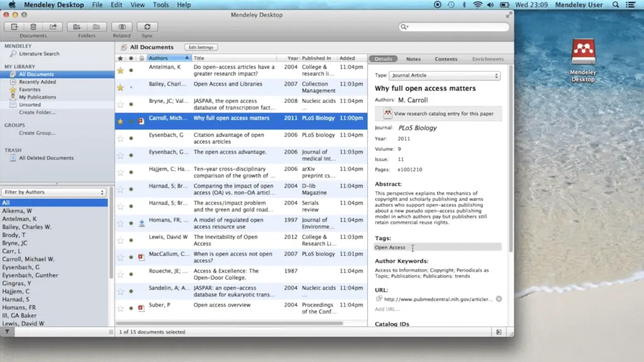Remove the PubMed Central URL entry
644x362 pixels.
(499, 299)
